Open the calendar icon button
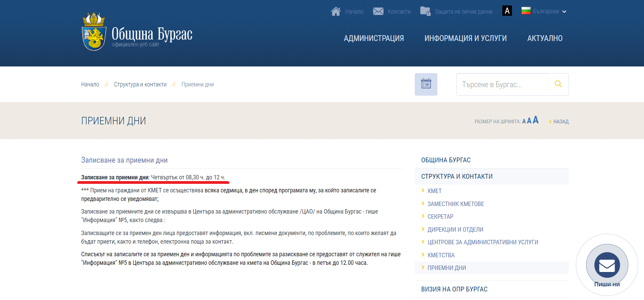 coord(426,84)
